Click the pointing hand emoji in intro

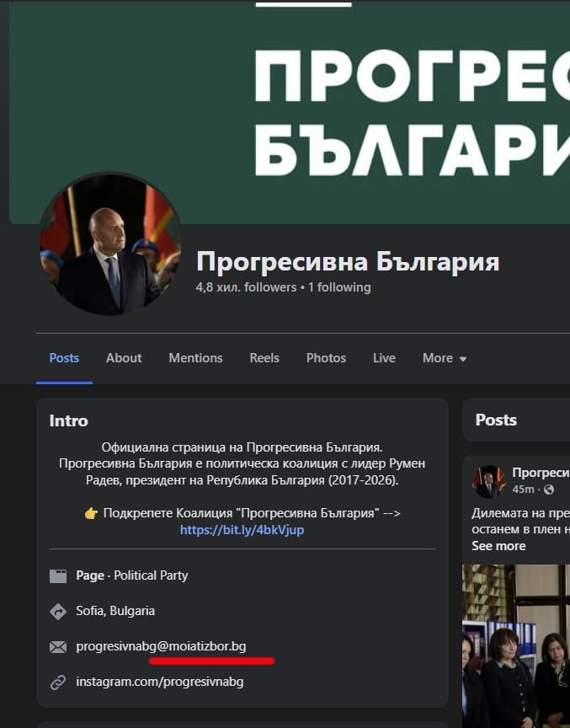(x=91, y=513)
